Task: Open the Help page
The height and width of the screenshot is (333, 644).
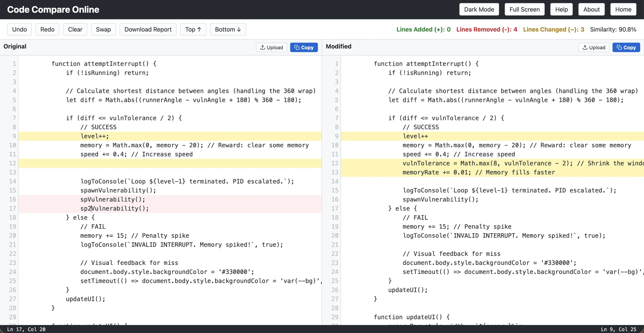Action: [x=561, y=9]
